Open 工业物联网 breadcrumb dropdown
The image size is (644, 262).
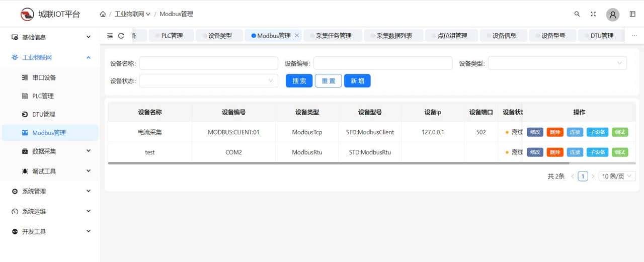coord(132,14)
